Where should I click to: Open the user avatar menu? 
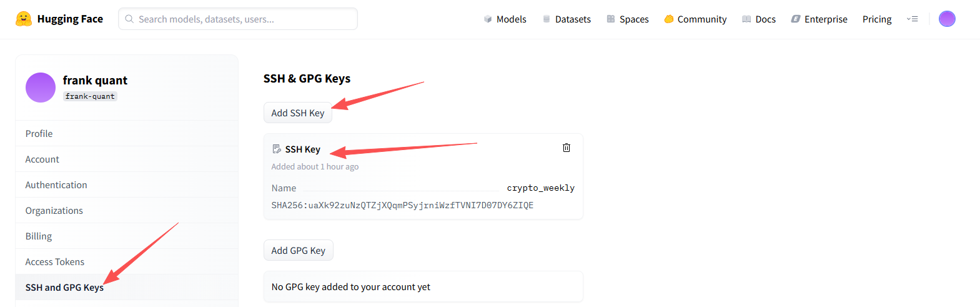[x=947, y=19]
